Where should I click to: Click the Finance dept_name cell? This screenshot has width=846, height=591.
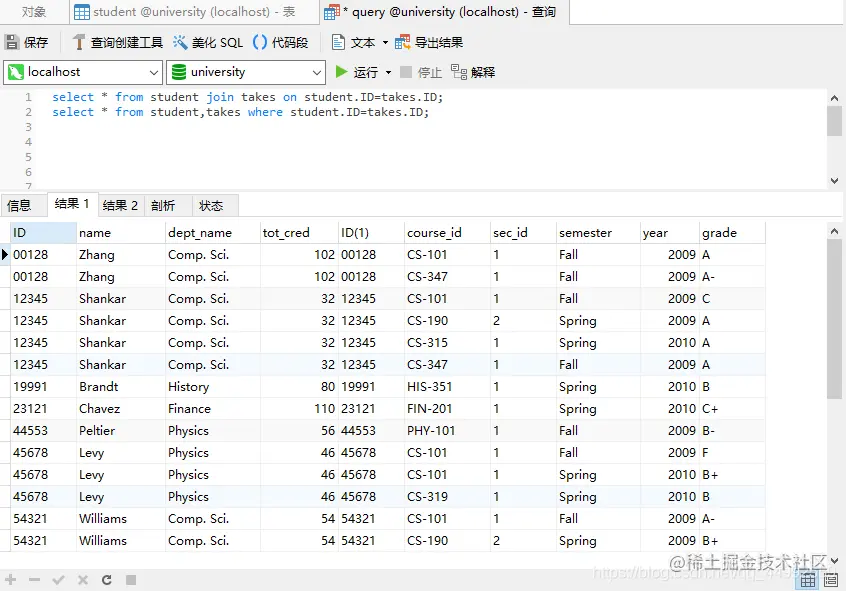coord(213,409)
